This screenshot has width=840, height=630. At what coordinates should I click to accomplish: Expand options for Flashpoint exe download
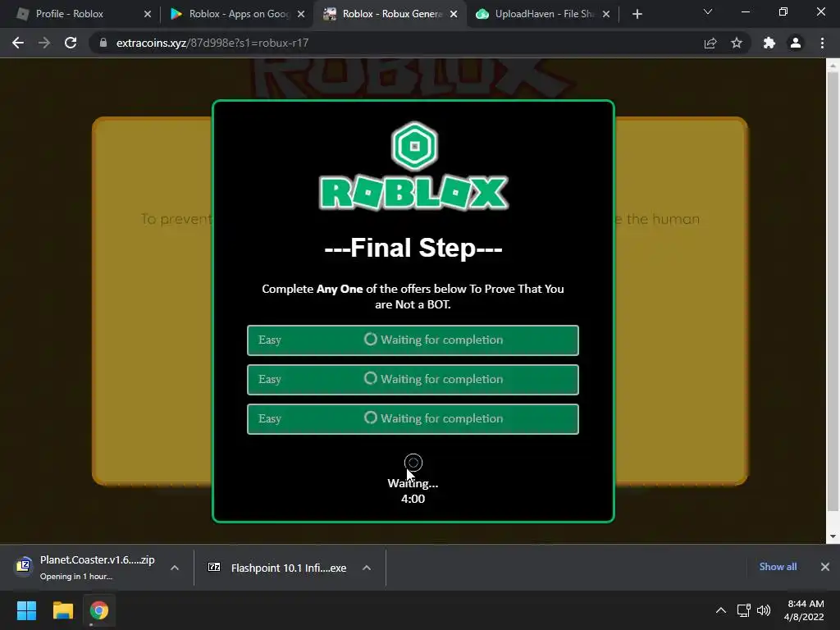(x=367, y=568)
